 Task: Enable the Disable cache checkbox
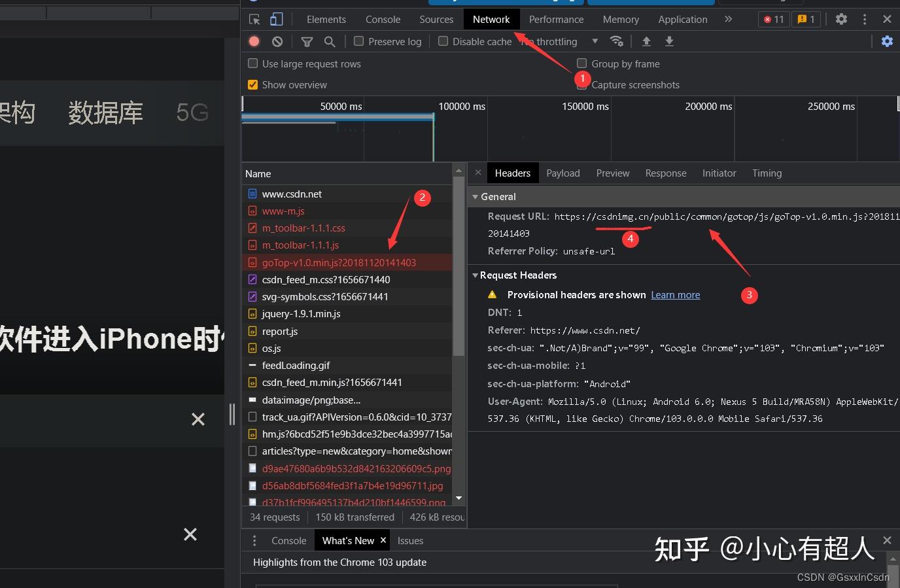coord(443,41)
